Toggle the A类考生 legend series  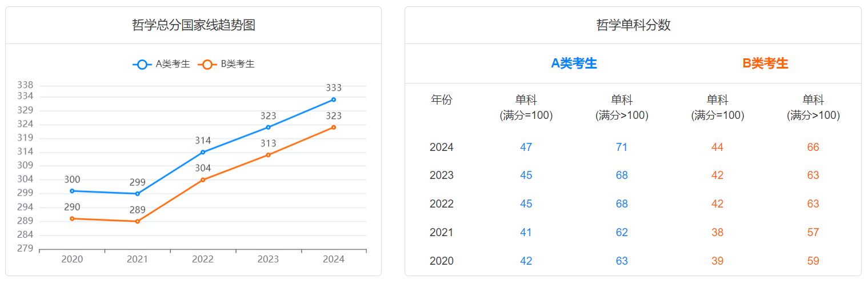(162, 64)
